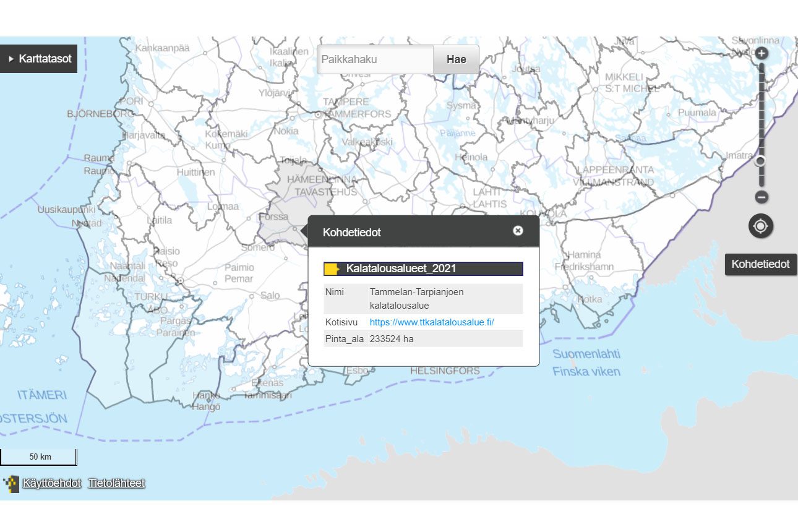Screen dimensions: 798x532
Task: Click the Paikkahaku search field
Action: coord(375,60)
